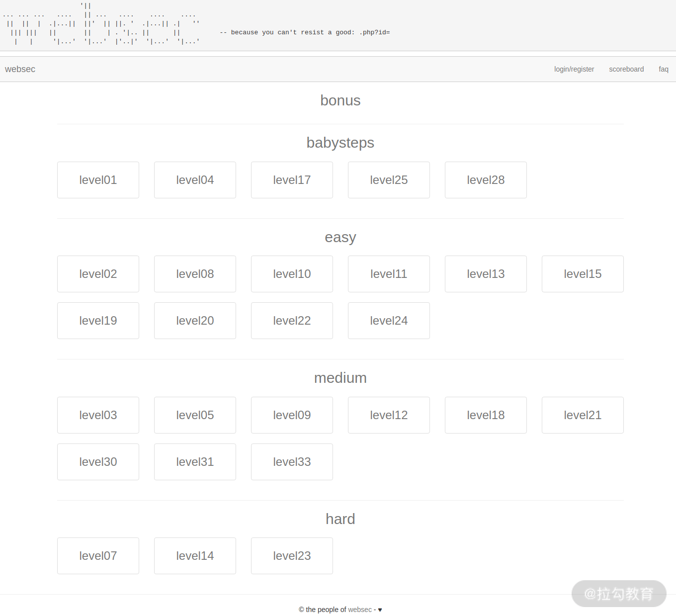Viewport: 676px width, 616px height.
Task: Open the level09 challenge
Action: pyautogui.click(x=292, y=415)
